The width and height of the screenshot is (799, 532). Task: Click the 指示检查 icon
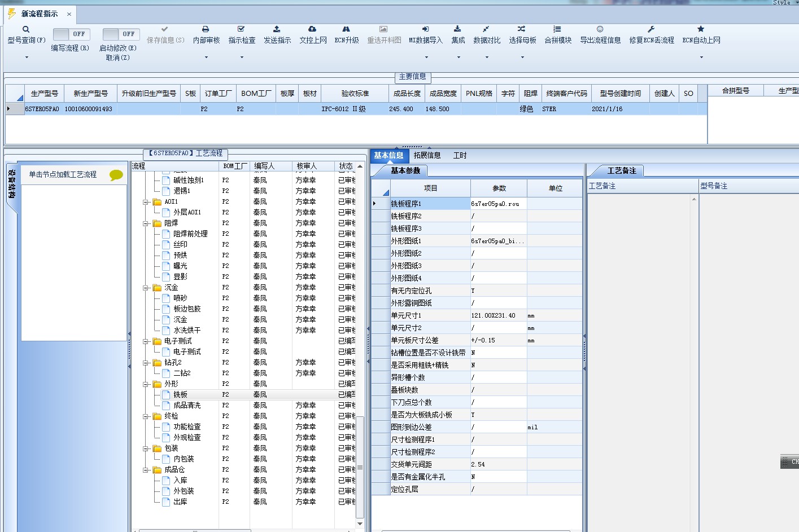click(x=241, y=29)
